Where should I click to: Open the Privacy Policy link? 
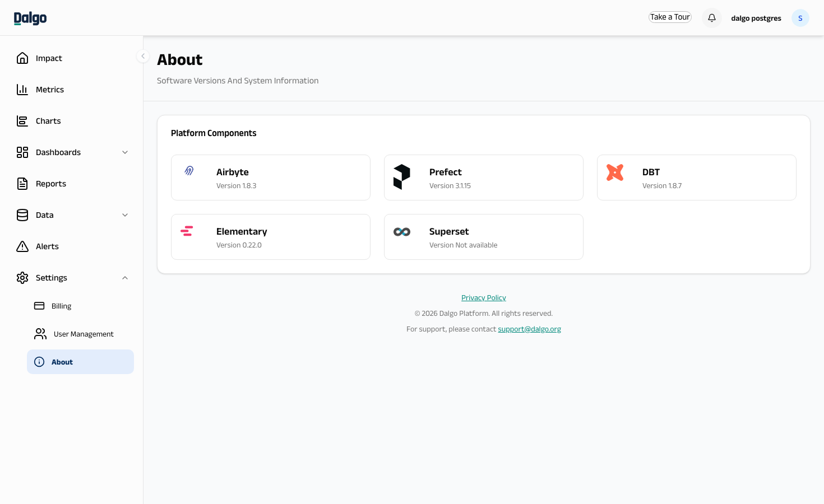(x=484, y=298)
